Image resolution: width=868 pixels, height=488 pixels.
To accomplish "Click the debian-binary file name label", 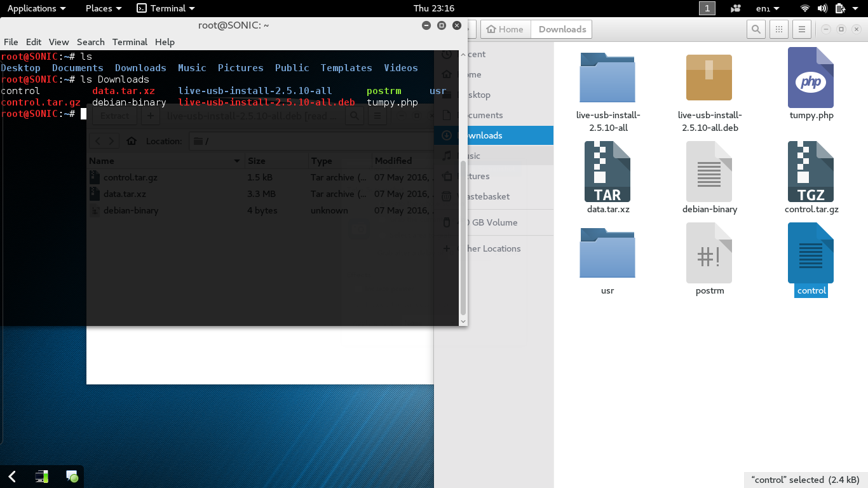I will (x=710, y=209).
